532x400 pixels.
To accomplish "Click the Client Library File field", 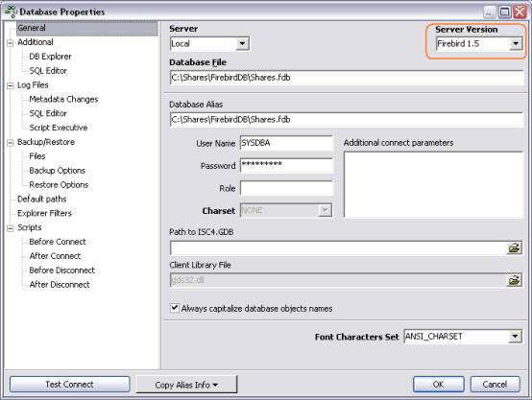I will [x=338, y=280].
